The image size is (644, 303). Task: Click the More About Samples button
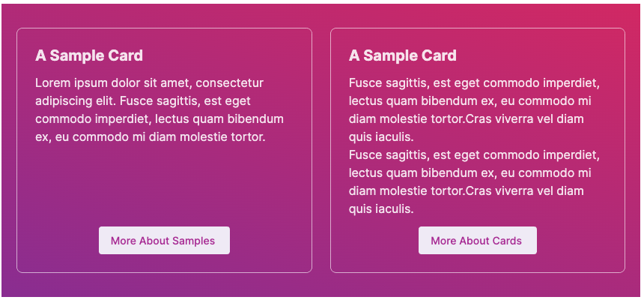coord(163,241)
